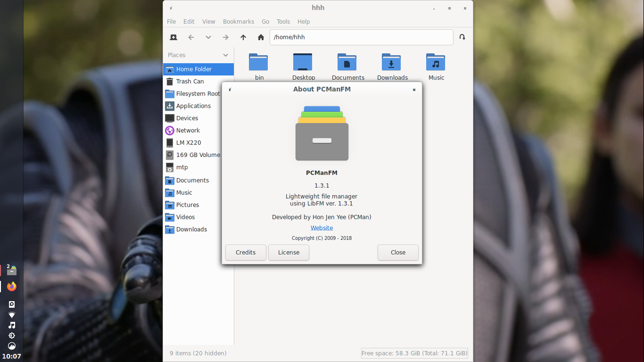Open the View menu
This screenshot has height=362, width=644.
pyautogui.click(x=209, y=22)
